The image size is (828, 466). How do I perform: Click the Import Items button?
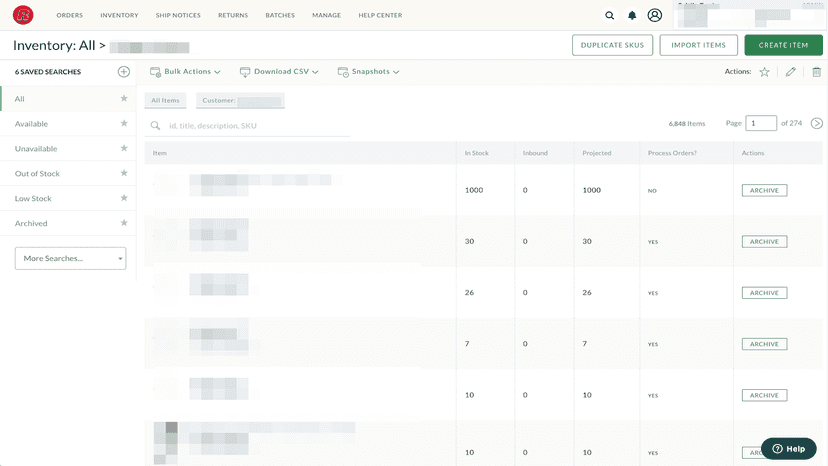[x=699, y=45]
